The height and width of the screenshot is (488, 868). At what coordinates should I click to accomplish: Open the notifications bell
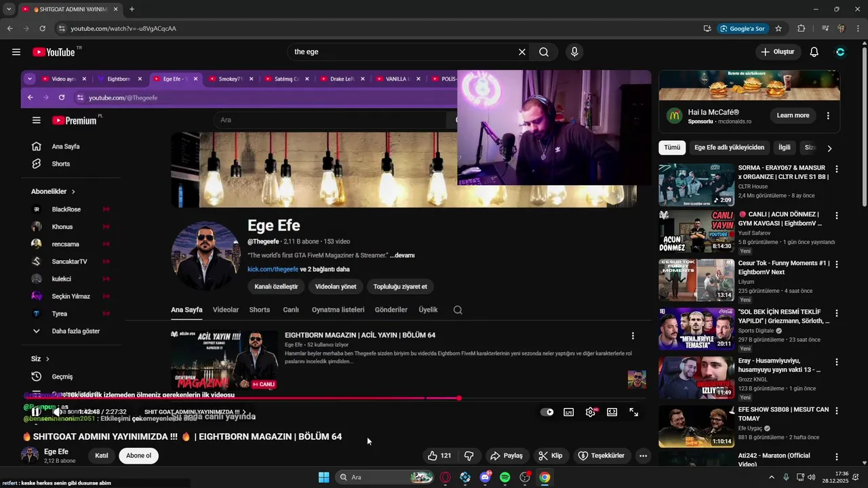[x=814, y=52]
